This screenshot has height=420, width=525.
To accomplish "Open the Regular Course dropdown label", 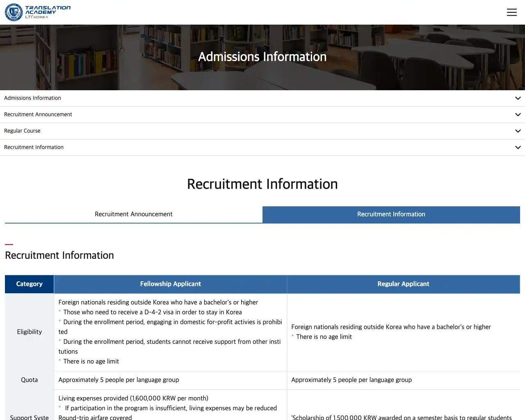I will point(22,131).
